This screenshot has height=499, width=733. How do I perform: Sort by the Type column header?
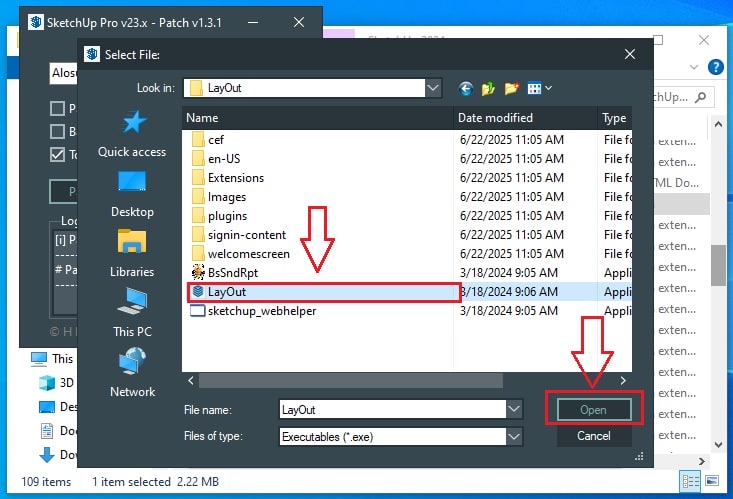tap(615, 118)
